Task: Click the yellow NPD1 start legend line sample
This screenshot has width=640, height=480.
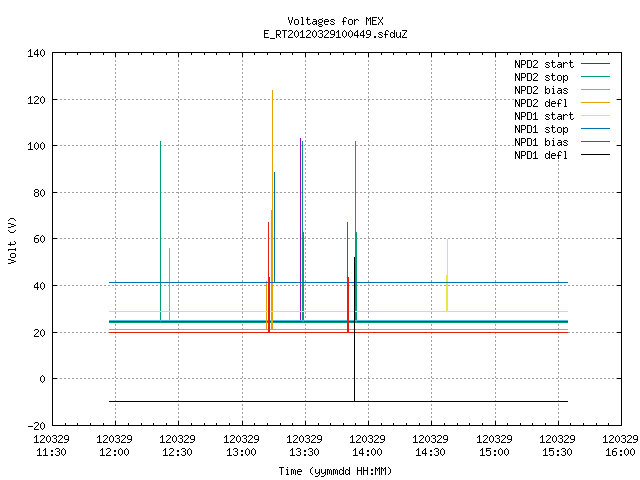Action: point(595,116)
